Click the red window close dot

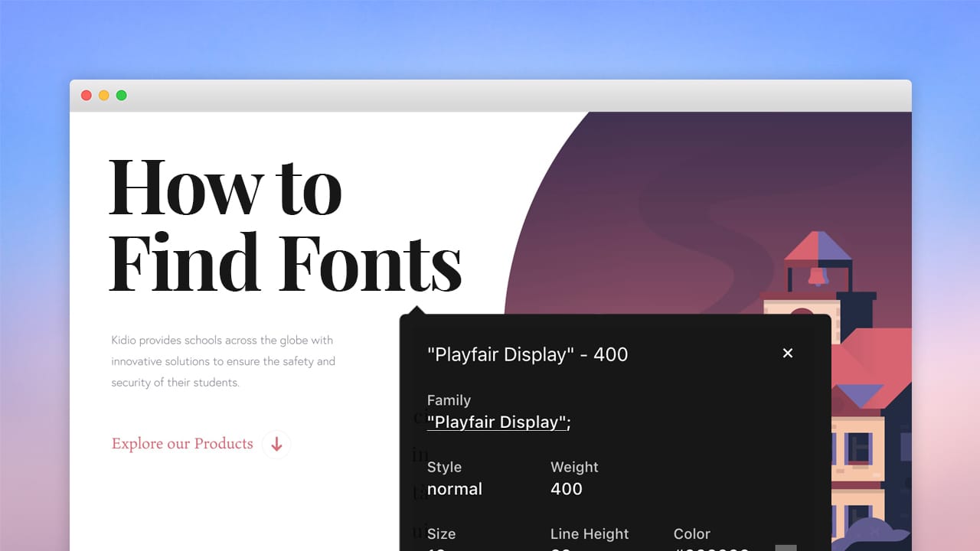(87, 96)
